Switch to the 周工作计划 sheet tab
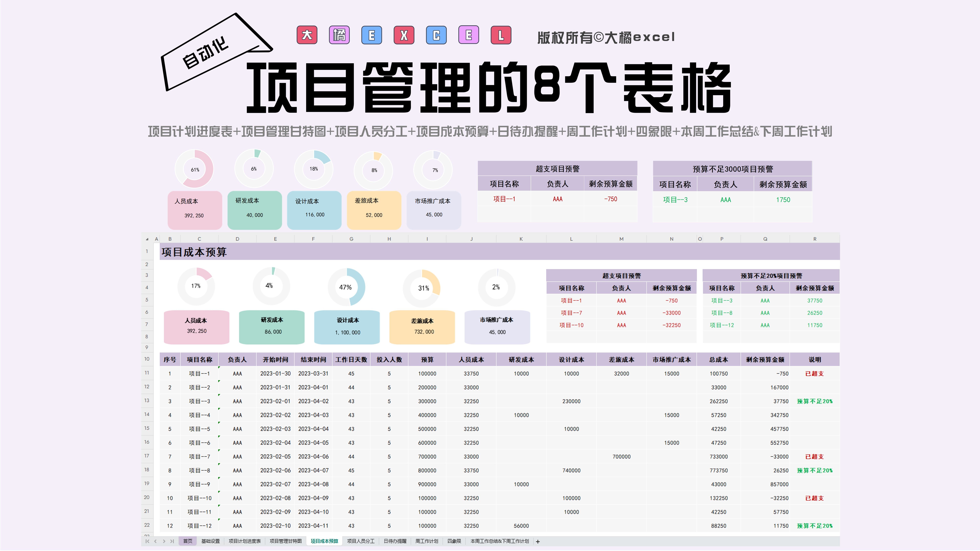Screen dimensions: 980x551 coord(427,541)
